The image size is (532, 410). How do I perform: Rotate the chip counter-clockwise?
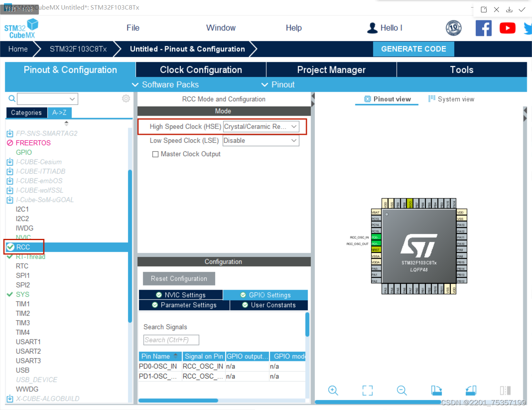[x=471, y=390]
